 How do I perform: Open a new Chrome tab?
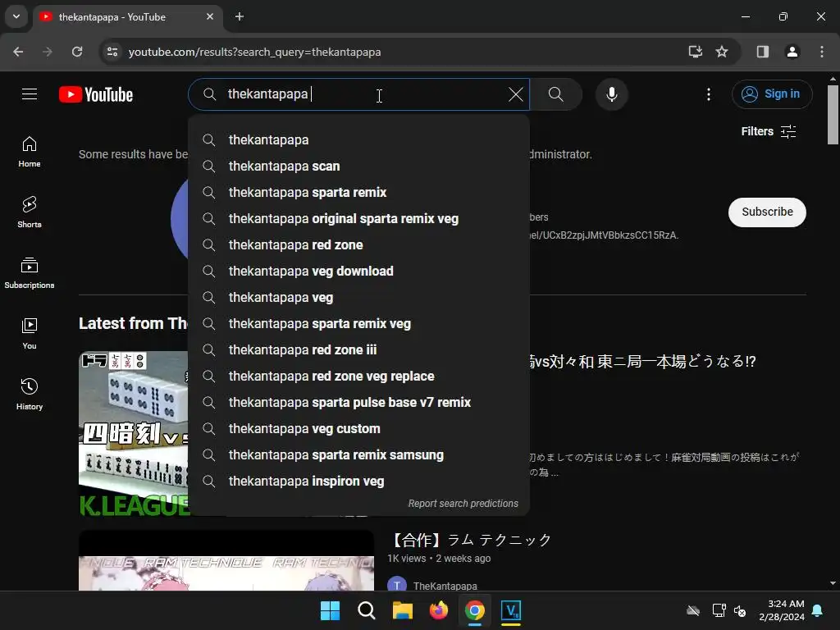[240, 16]
